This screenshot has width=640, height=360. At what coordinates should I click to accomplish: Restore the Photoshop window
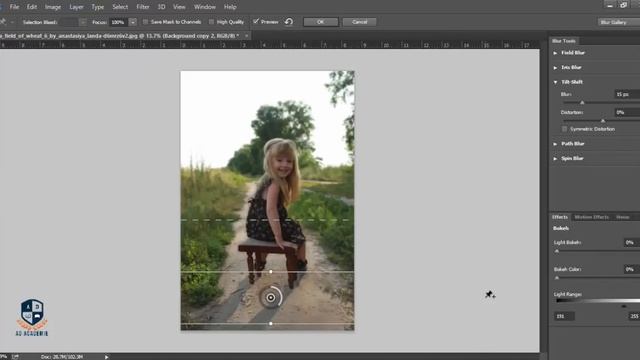coord(623,5)
